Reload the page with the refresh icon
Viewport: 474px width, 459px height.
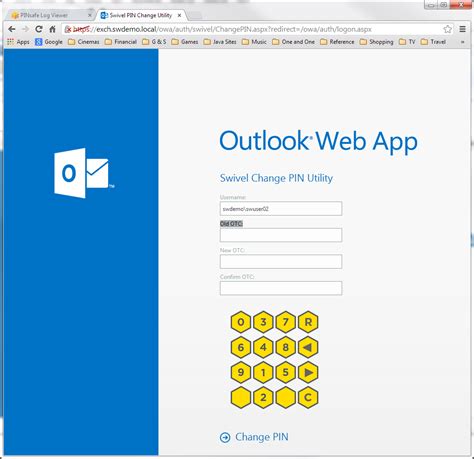[39, 29]
